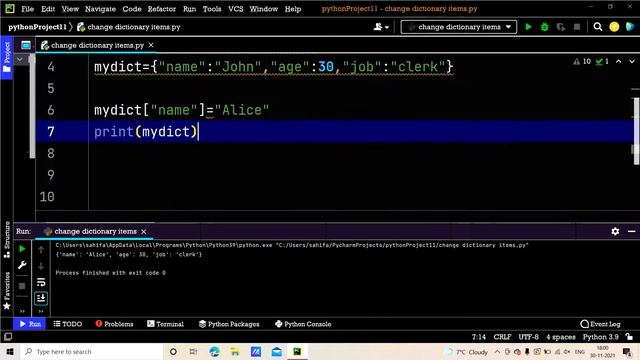The image size is (640, 360).
Task: Open the Edit menu
Action: (48, 9)
